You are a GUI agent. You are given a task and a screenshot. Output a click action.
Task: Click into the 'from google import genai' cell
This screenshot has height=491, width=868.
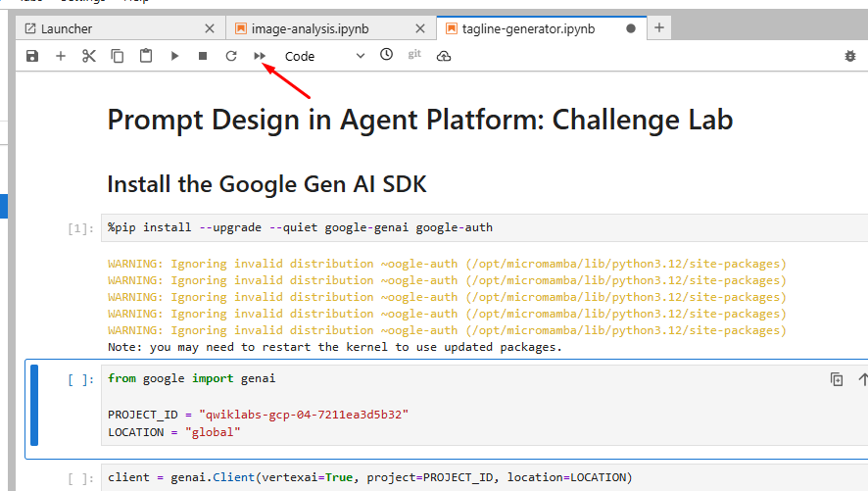pos(484,406)
